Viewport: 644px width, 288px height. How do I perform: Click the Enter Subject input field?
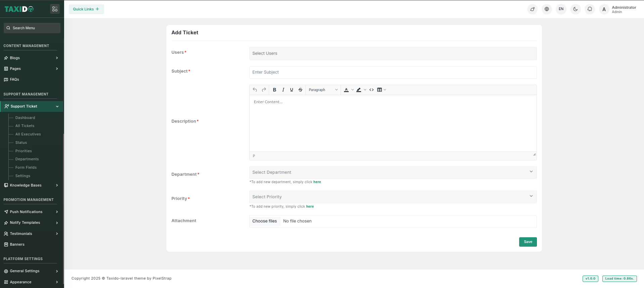[393, 72]
